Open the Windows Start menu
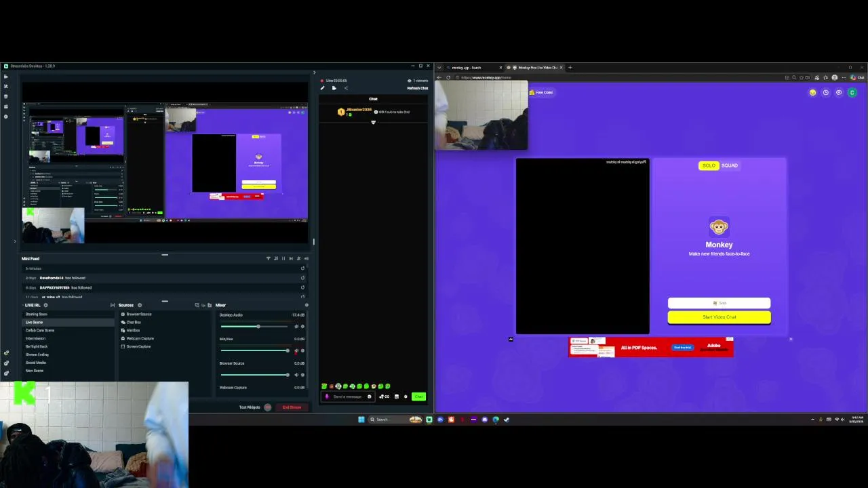This screenshot has width=868, height=488. click(361, 420)
